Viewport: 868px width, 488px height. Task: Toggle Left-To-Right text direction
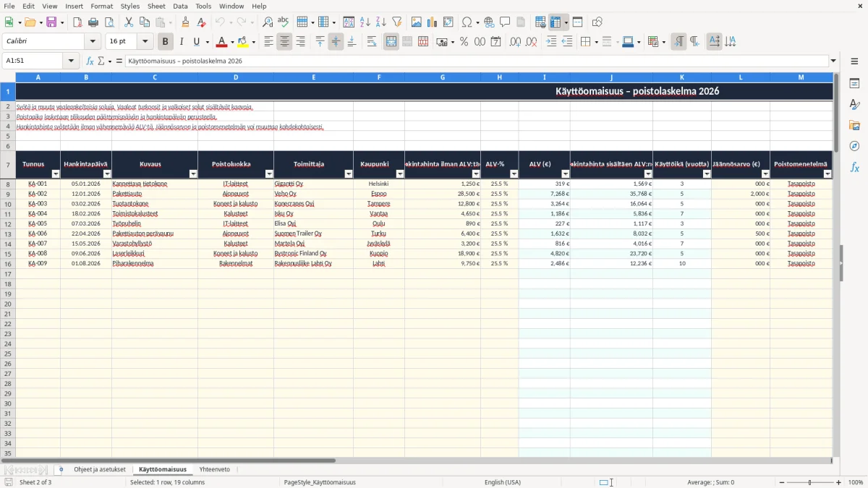coord(678,42)
